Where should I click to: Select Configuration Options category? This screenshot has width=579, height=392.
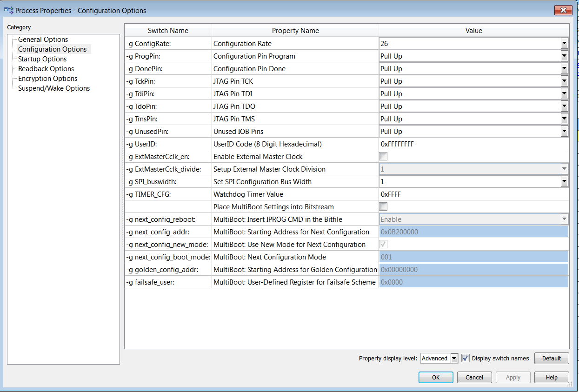[x=52, y=49]
